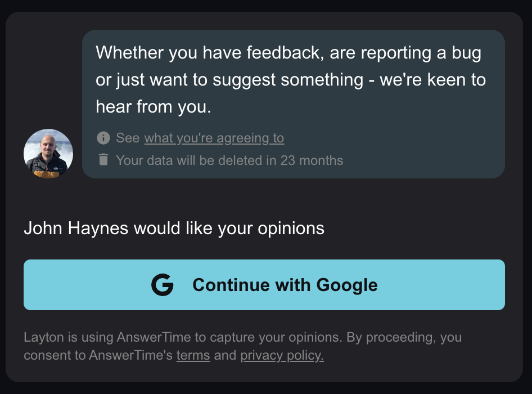Select John Haynes' round profile photo
This screenshot has width=532, height=394.
(x=48, y=154)
